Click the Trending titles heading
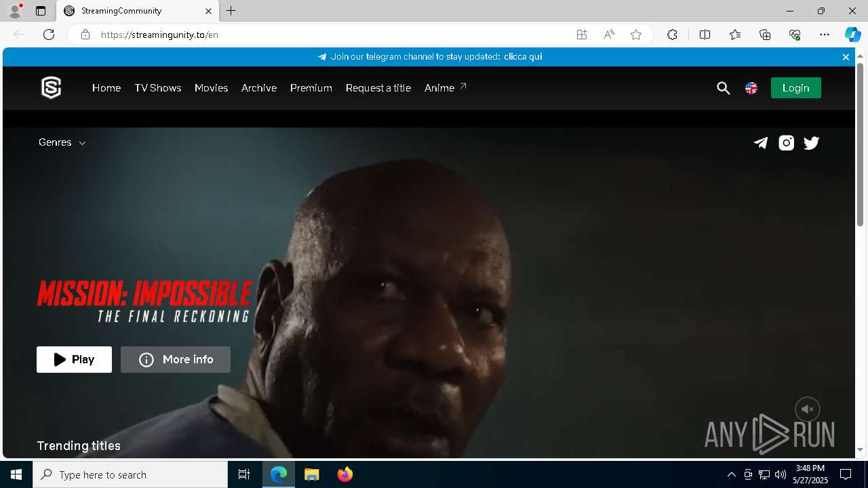This screenshot has height=488, width=868. [x=79, y=446]
